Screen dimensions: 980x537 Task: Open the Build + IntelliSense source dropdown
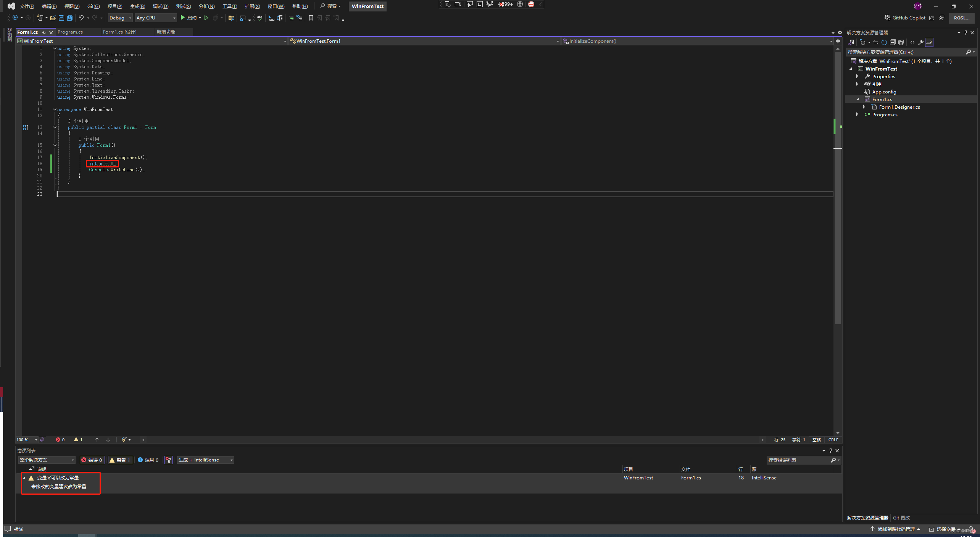205,460
